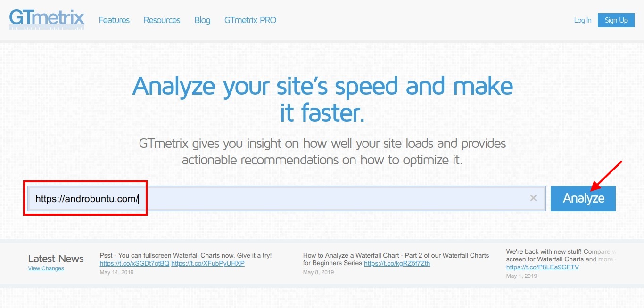
Task: Click the 'Psst - You can fullscreen' news text
Action: click(186, 255)
